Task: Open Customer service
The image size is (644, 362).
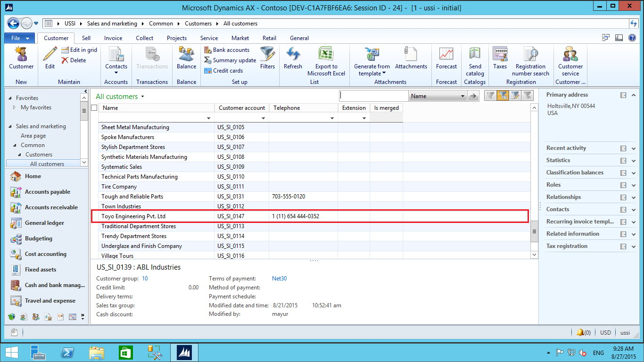Action: pos(570,61)
